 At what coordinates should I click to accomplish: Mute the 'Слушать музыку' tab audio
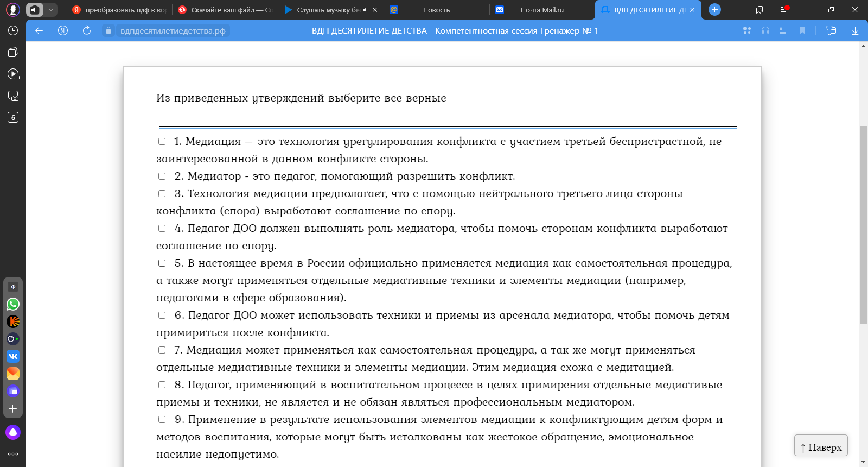click(366, 10)
